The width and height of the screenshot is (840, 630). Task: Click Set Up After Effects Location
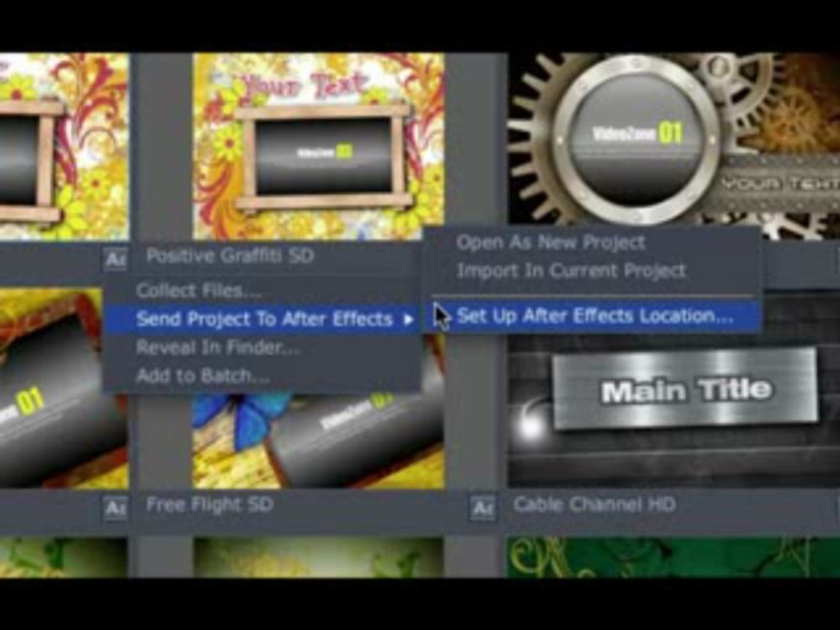[x=593, y=317]
